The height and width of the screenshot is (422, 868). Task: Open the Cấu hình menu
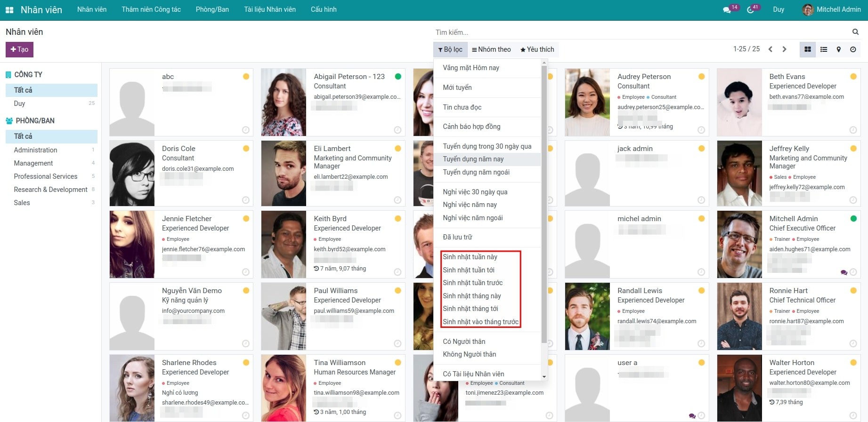(324, 9)
